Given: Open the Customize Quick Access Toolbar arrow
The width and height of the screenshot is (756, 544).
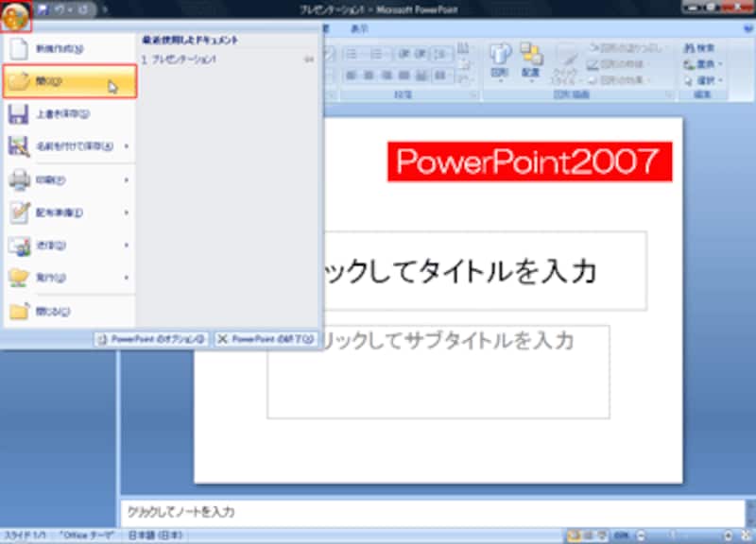Looking at the screenshot, I should (105, 9).
